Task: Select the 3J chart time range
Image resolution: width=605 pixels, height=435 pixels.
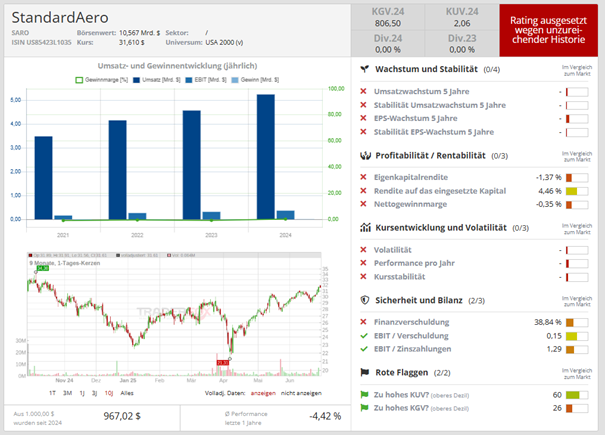Action: pyautogui.click(x=95, y=393)
